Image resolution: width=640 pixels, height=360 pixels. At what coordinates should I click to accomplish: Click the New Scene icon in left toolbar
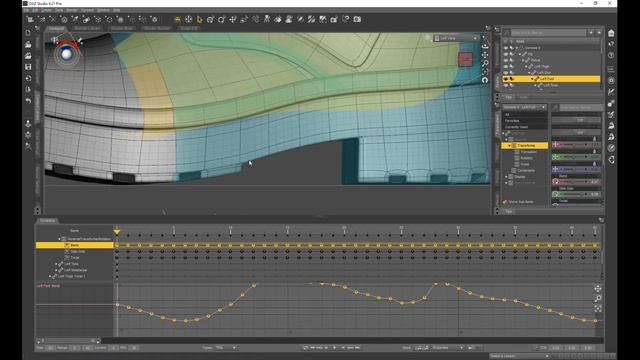pos(28,33)
